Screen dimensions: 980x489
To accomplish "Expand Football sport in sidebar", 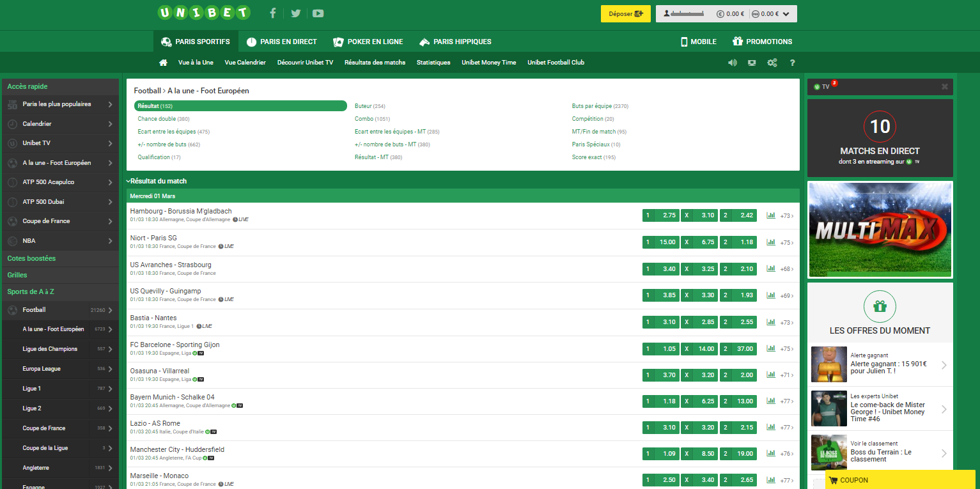I will point(60,310).
